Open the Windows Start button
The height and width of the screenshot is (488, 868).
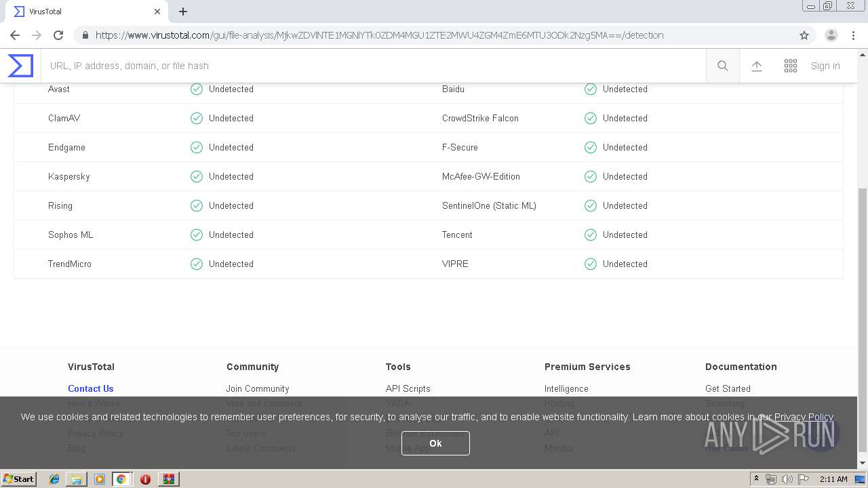[18, 479]
